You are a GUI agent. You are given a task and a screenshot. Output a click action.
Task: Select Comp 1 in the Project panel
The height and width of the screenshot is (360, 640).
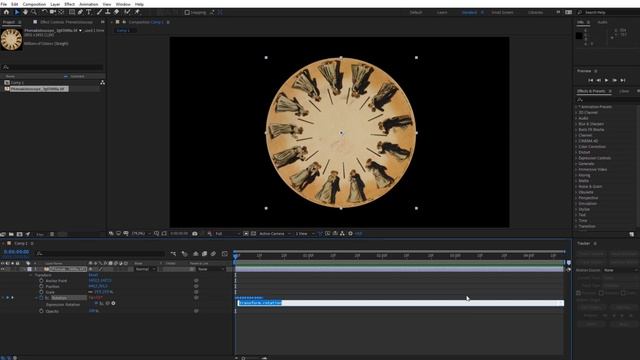17,82
